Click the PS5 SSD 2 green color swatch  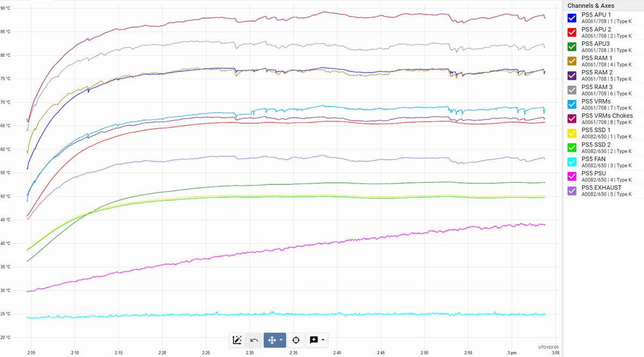(572, 147)
